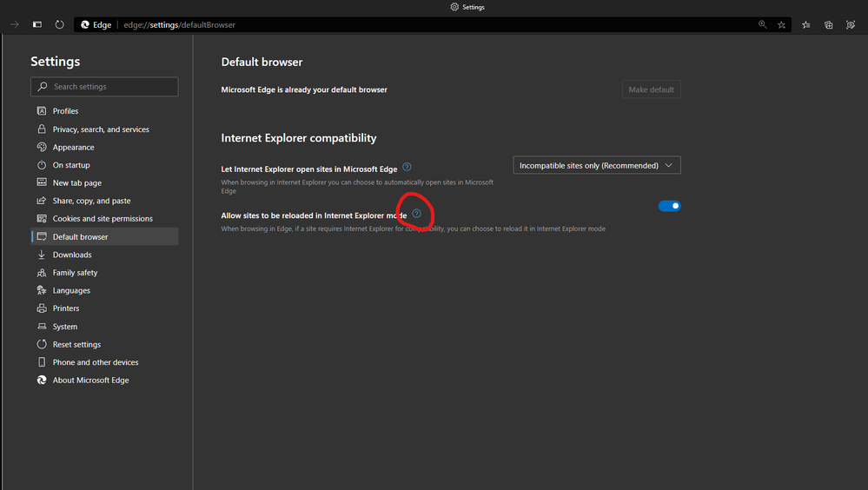
Task: Click Microsoft Edge is already your default browser
Action: click(x=304, y=89)
